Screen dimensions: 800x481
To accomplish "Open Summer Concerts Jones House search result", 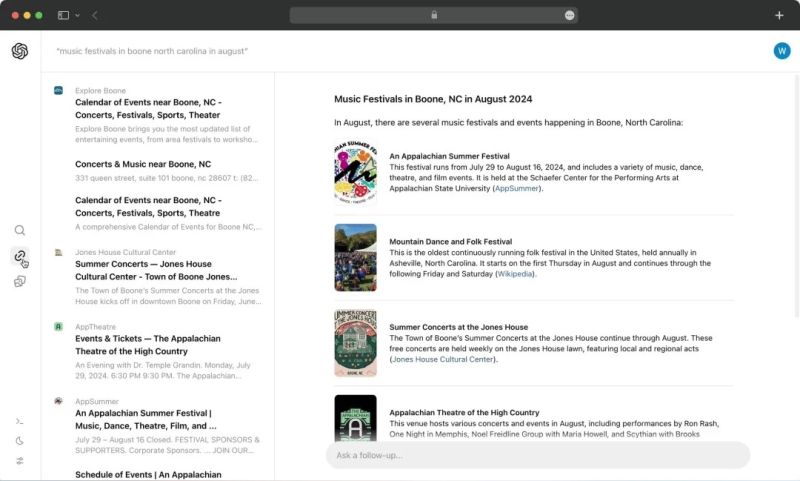I will (x=156, y=270).
